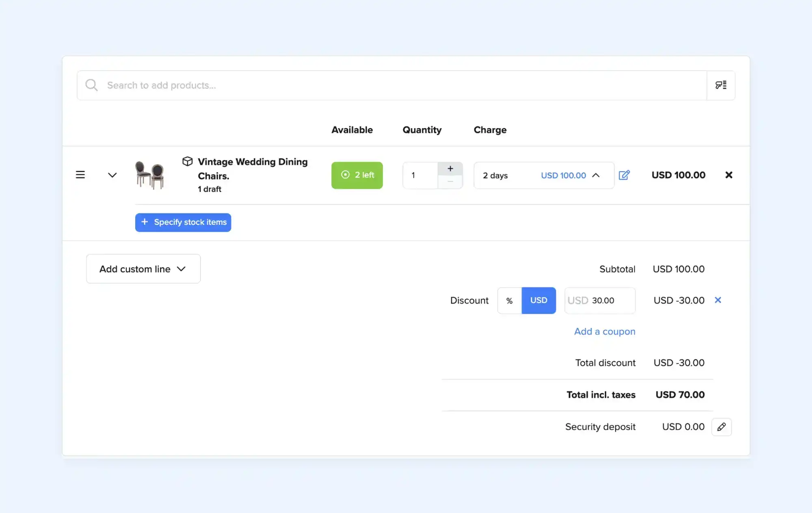Screen dimensions: 812x513
Task: Click the edit charge pencil-square icon
Action: click(x=624, y=175)
